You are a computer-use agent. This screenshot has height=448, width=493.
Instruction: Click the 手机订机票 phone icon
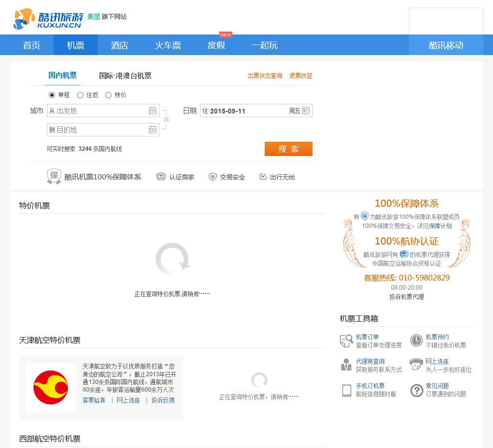point(347,391)
